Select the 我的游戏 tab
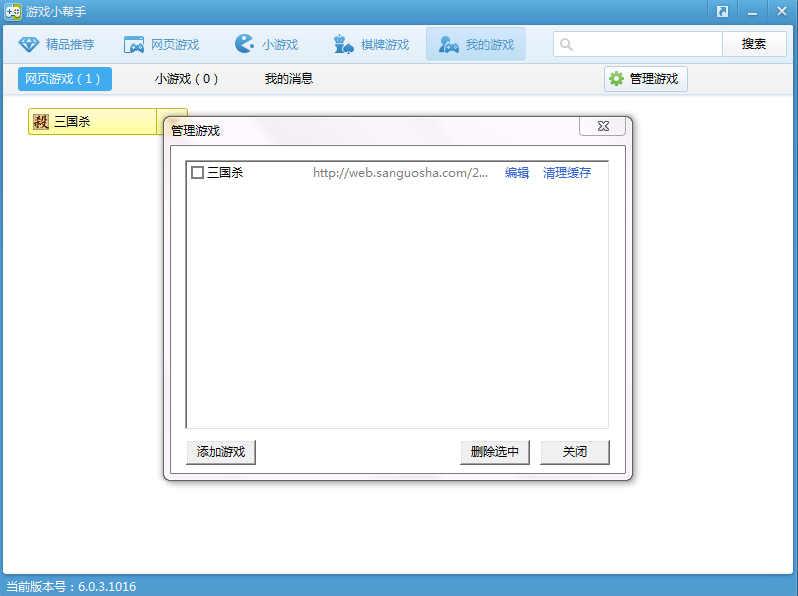Image resolution: width=798 pixels, height=596 pixels. pyautogui.click(x=476, y=44)
